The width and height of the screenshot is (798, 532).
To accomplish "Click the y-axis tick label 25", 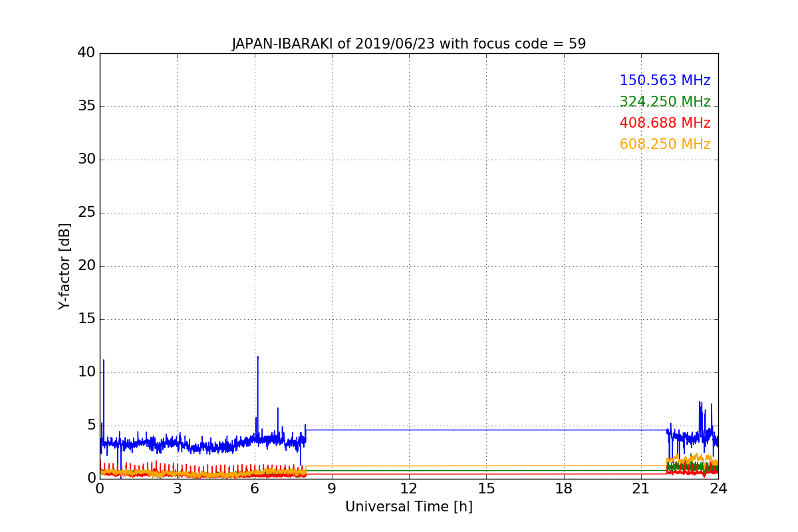I will [x=86, y=212].
